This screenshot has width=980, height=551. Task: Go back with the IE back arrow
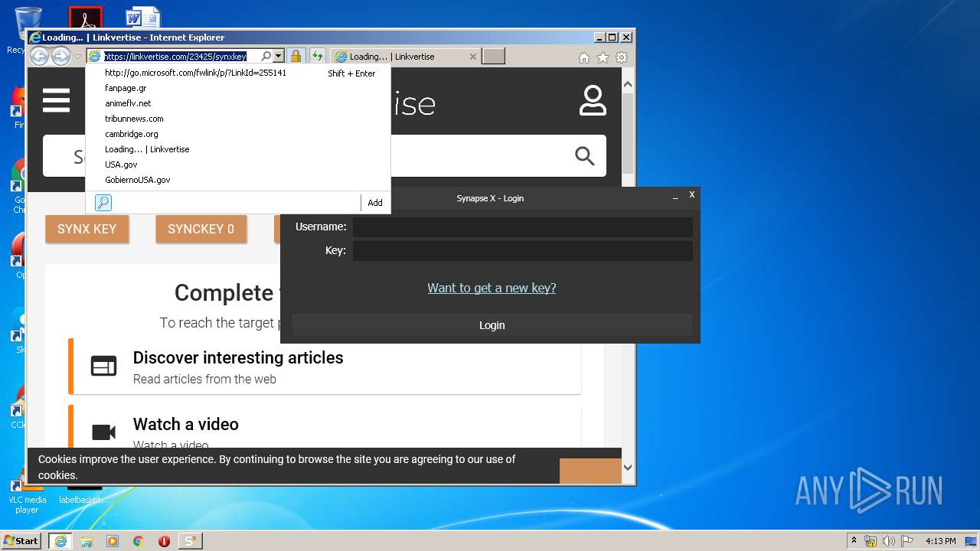click(40, 56)
